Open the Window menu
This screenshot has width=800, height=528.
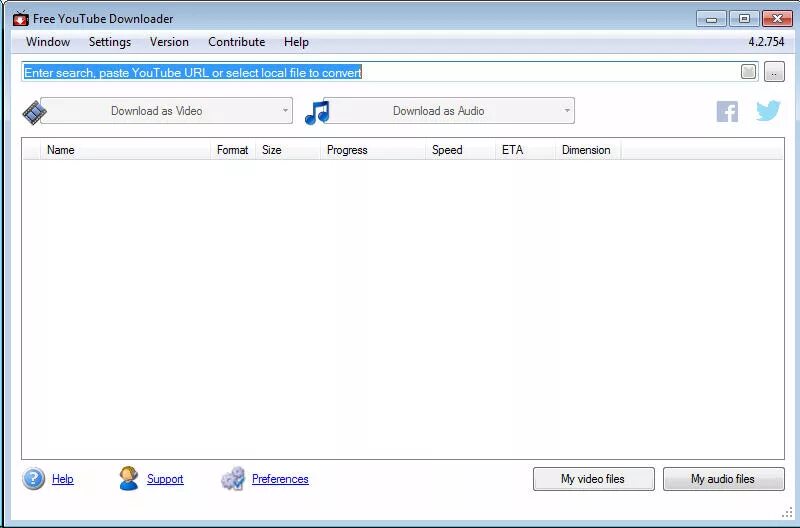[48, 42]
